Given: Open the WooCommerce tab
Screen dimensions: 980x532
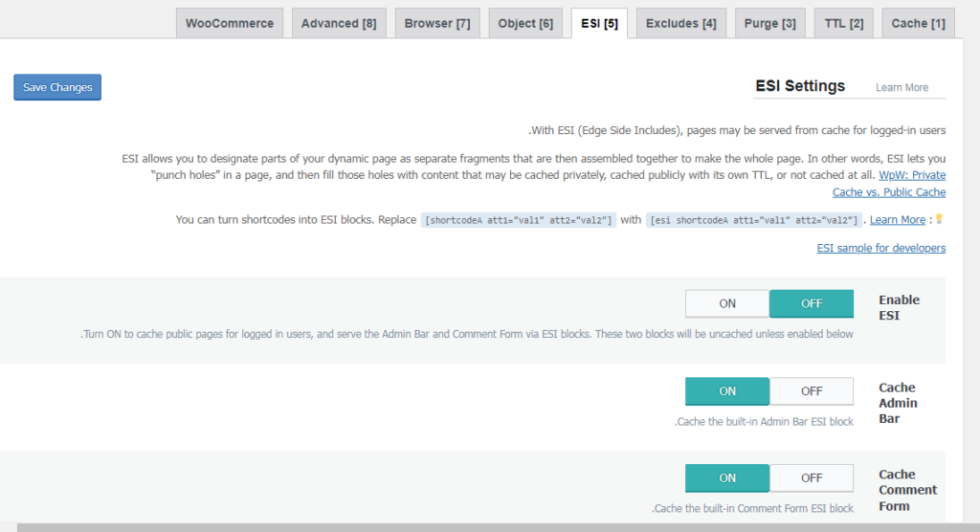Looking at the screenshot, I should tap(230, 24).
